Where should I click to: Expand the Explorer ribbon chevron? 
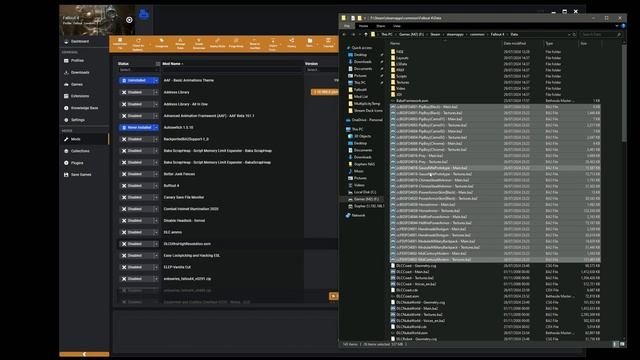(617, 26)
